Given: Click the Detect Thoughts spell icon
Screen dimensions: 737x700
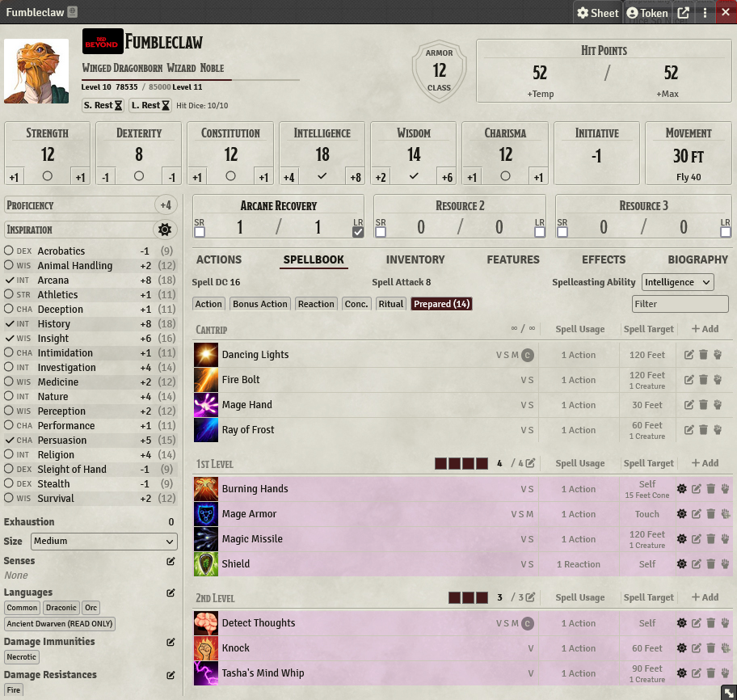Looking at the screenshot, I should point(206,623).
